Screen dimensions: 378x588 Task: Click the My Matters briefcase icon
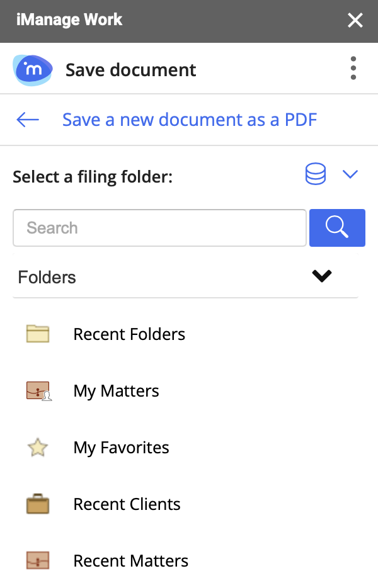pos(39,391)
